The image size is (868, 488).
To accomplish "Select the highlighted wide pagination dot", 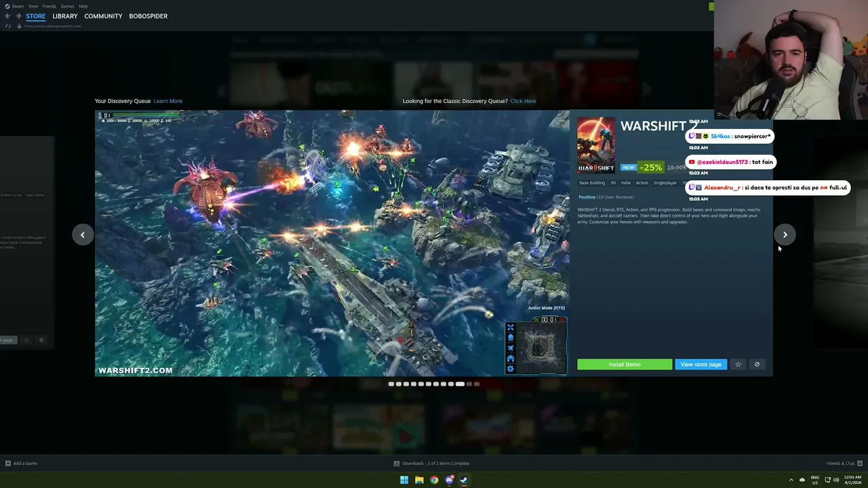I will (460, 384).
